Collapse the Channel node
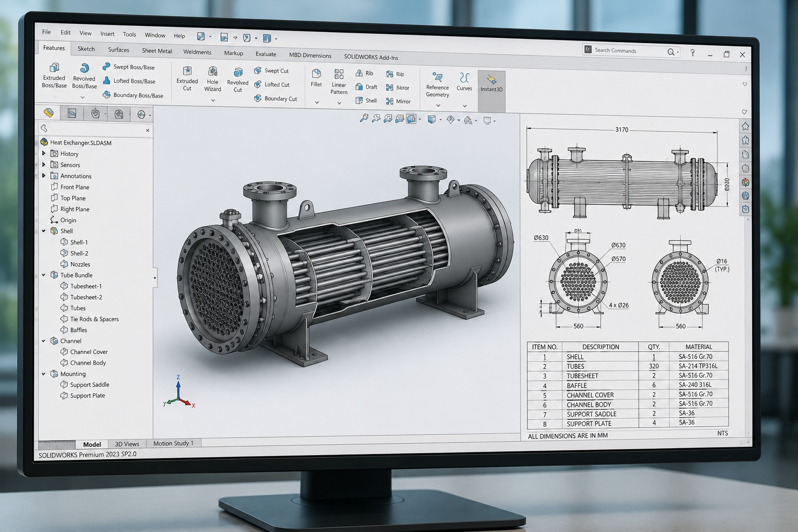 44,341
